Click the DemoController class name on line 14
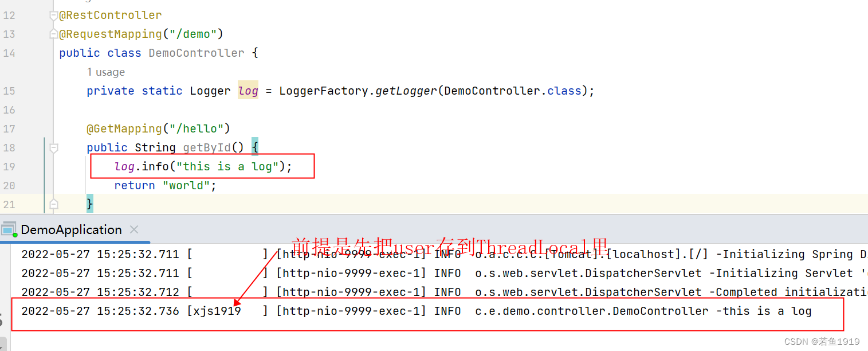Viewport: 868px width, 351px height. (x=197, y=53)
